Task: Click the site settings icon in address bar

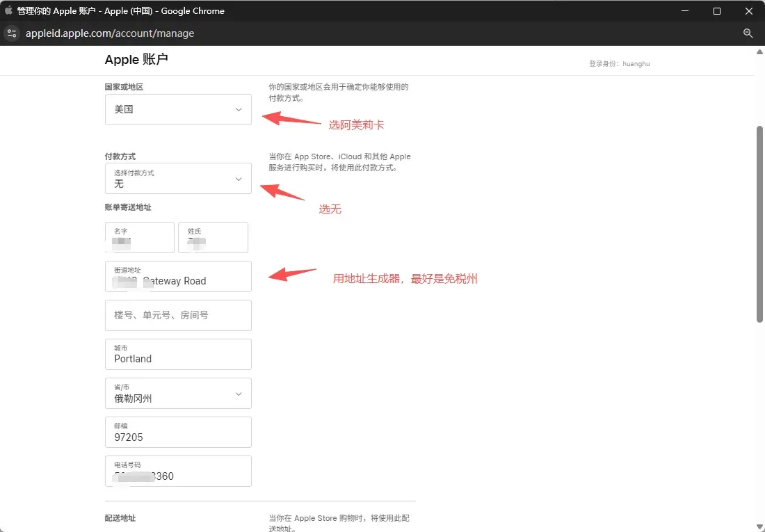Action: [12, 33]
